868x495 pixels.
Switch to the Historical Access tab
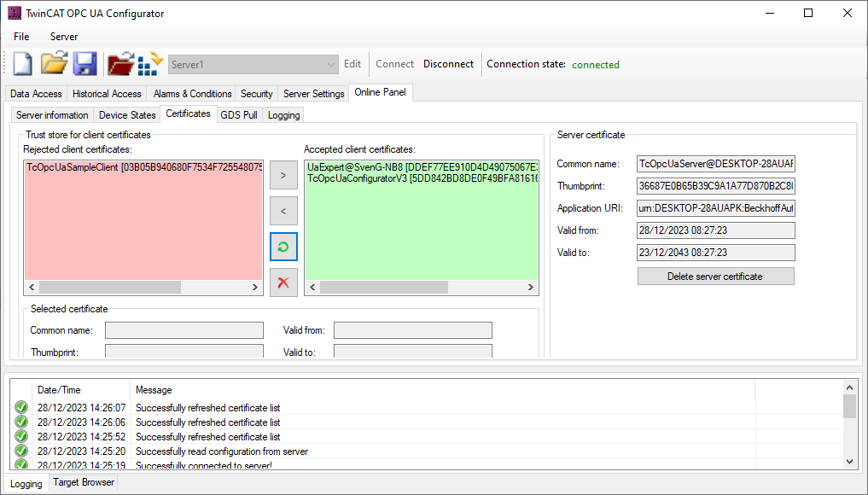pos(107,94)
